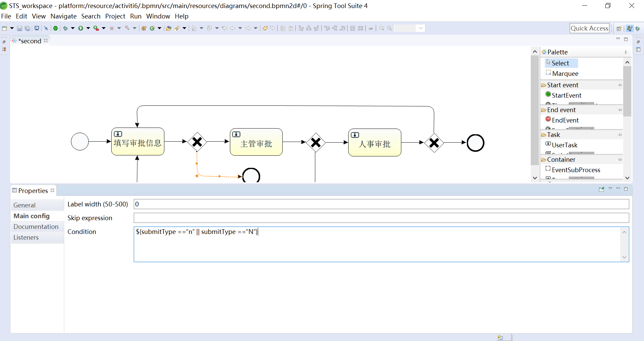Open the File menu
This screenshot has width=644, height=341.
6,16
